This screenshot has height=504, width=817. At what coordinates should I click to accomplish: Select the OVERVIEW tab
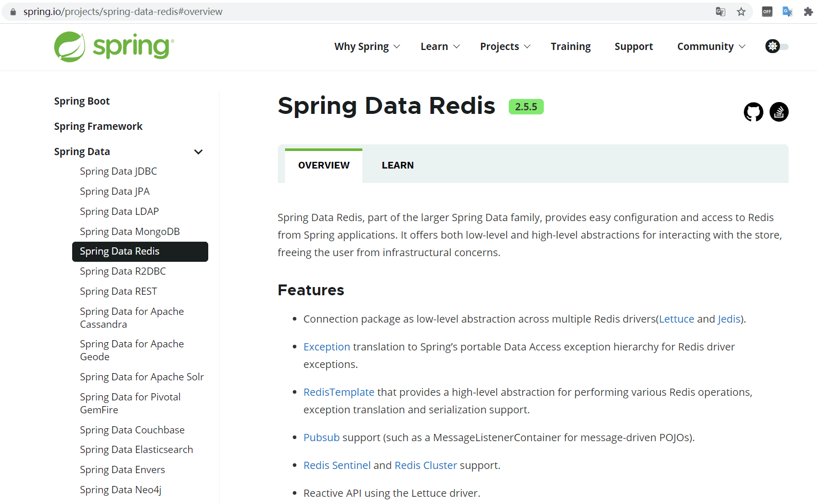tap(324, 165)
